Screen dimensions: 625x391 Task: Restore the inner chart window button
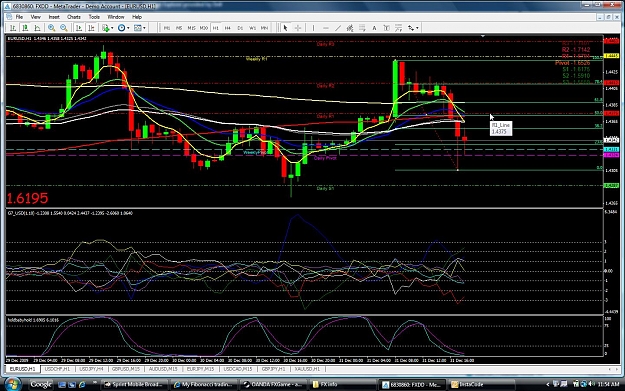coord(608,17)
